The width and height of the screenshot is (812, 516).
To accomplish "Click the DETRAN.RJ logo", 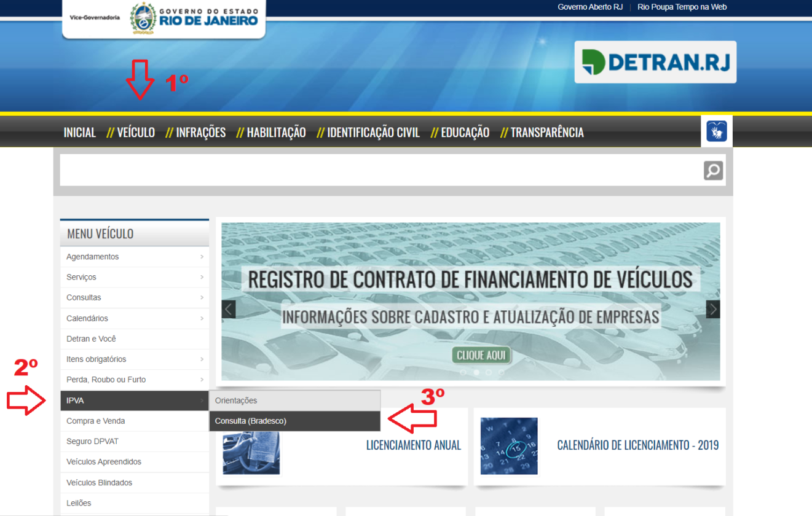I will [655, 62].
